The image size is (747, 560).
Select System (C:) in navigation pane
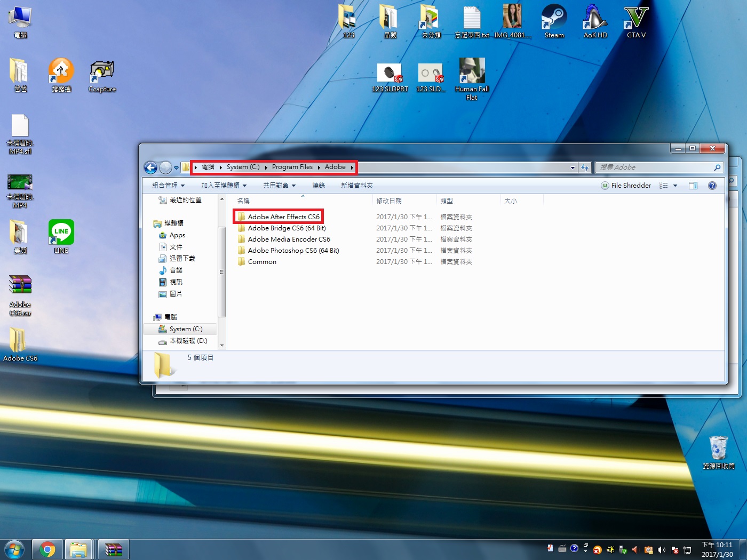pyautogui.click(x=180, y=329)
